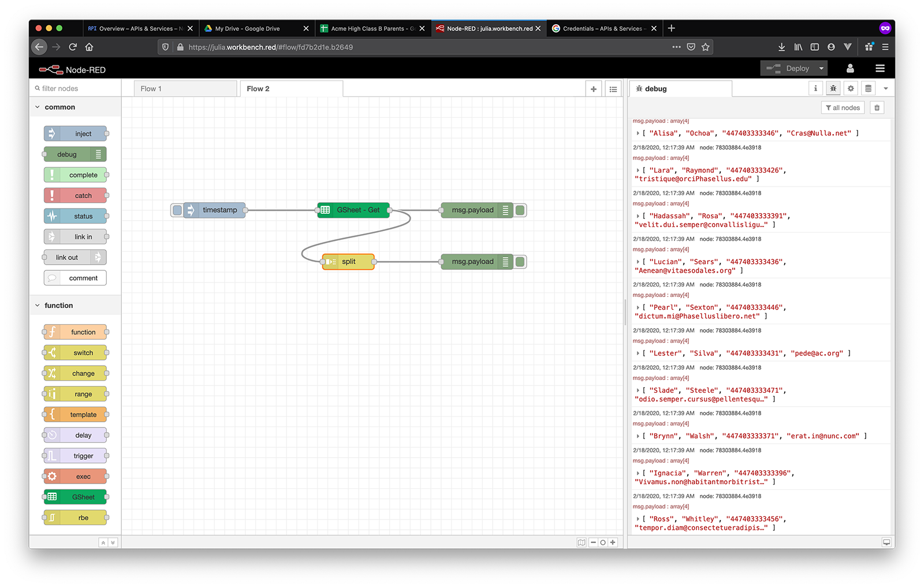Reload the current browser page
Image resolution: width=924 pixels, height=587 pixels.
point(73,47)
